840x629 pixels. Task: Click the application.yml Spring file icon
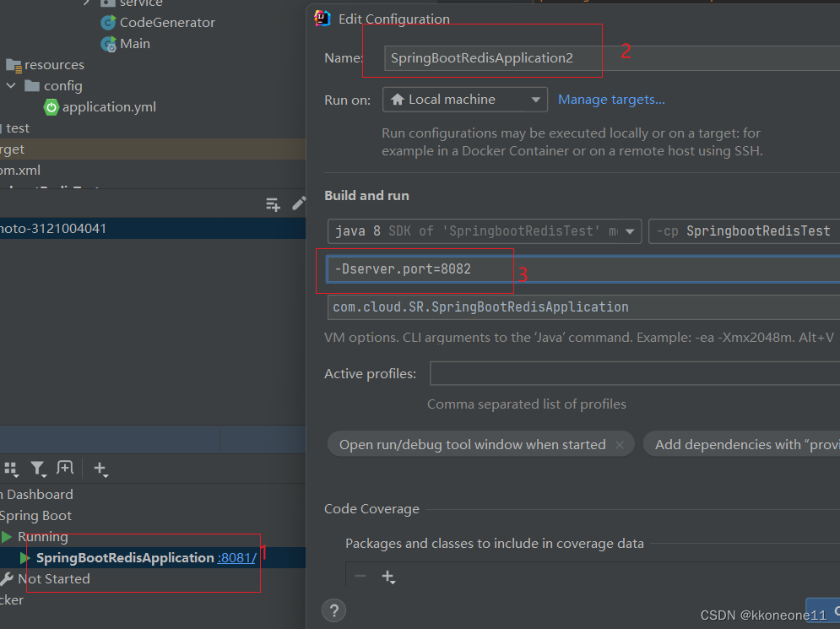[51, 107]
